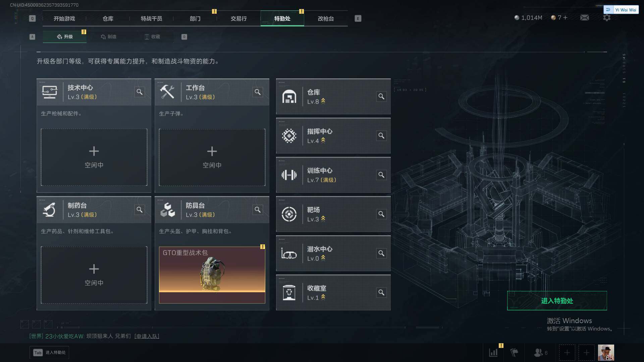The width and height of the screenshot is (644, 362).
Task: Open the friends list icon
Action: (540, 353)
